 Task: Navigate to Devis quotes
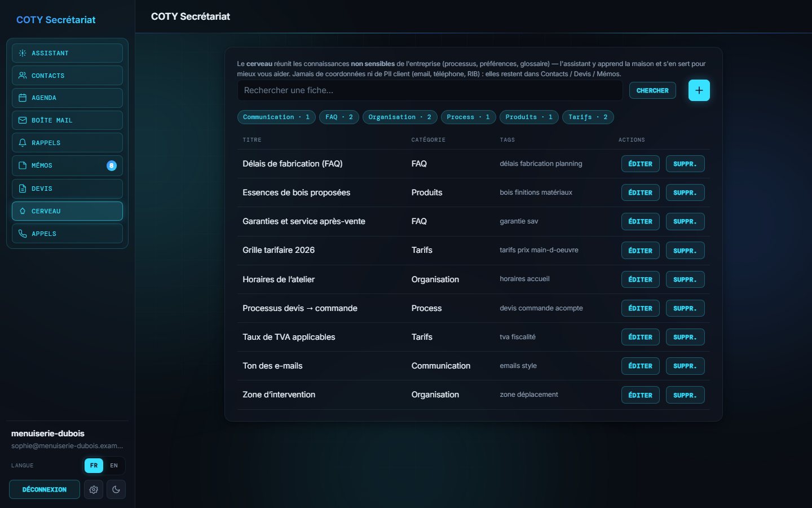point(67,189)
